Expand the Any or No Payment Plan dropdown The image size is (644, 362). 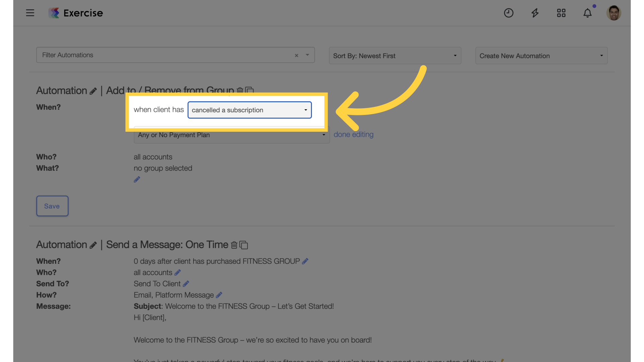tap(232, 135)
